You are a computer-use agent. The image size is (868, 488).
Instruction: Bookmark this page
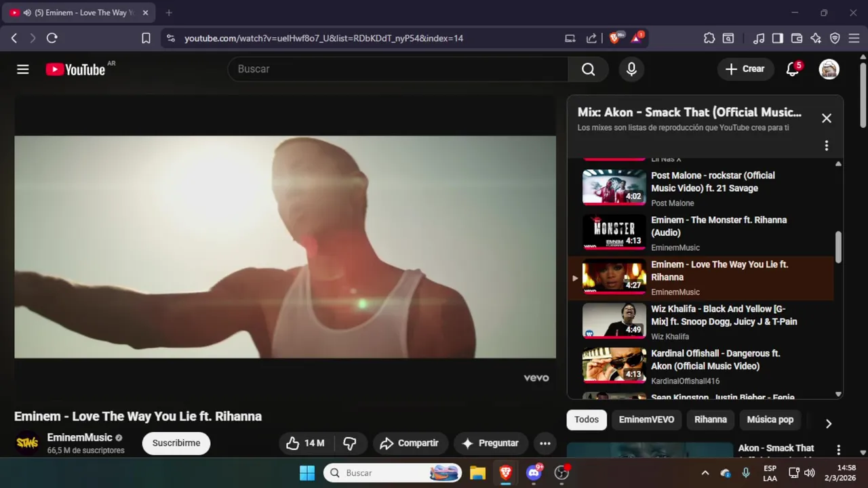click(x=146, y=39)
